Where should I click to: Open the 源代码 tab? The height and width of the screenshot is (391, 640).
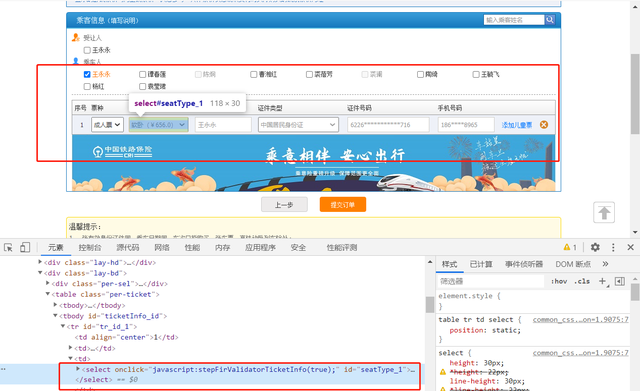click(x=128, y=247)
